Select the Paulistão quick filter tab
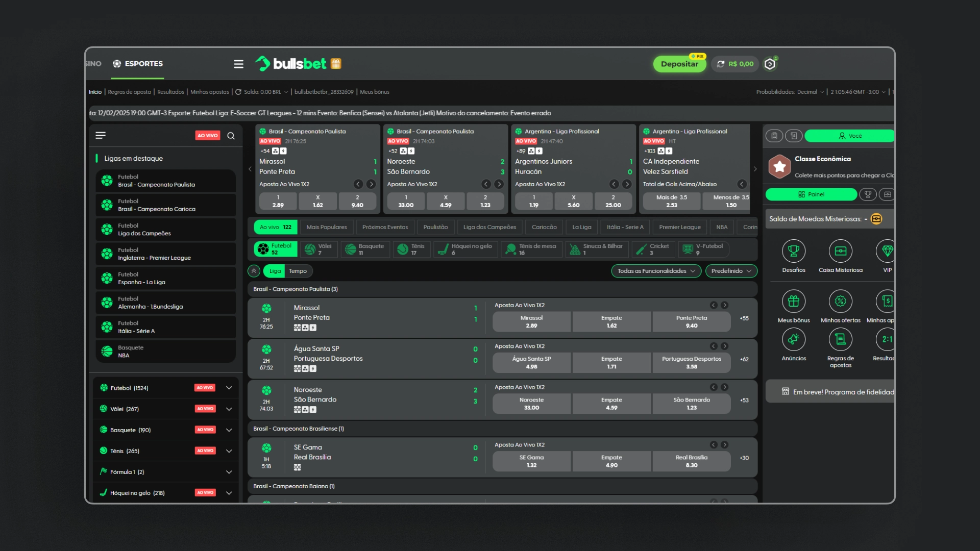The height and width of the screenshot is (551, 980). 435,227
